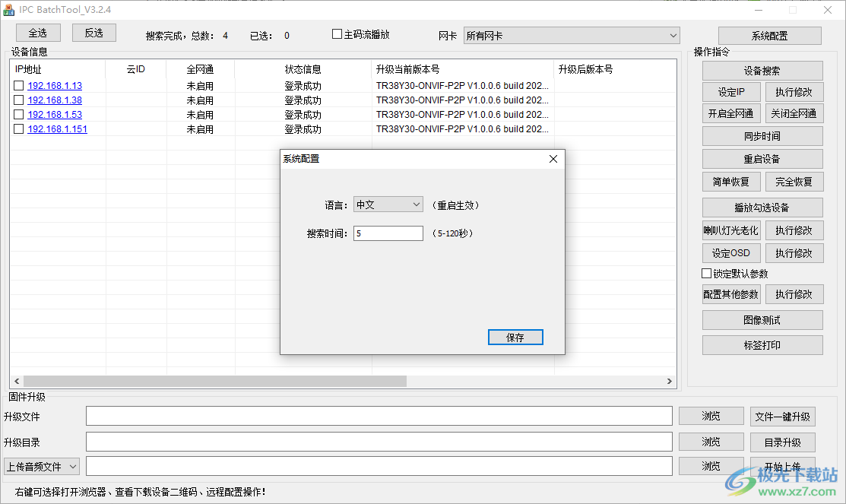Open device page link 192.168.1.38
The width and height of the screenshot is (846, 504).
click(x=54, y=100)
